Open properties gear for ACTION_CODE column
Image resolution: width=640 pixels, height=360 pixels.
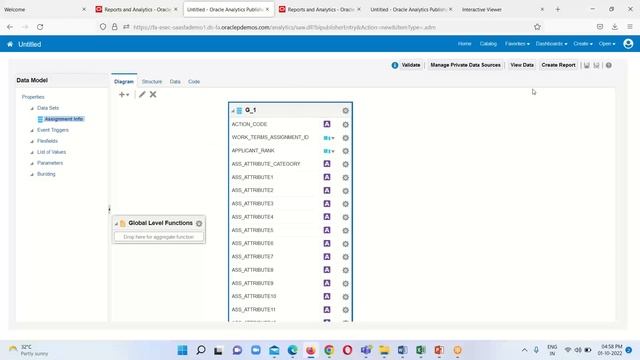(x=345, y=124)
